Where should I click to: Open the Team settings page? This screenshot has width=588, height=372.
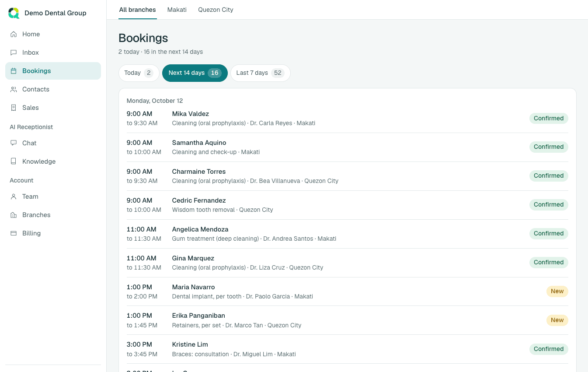[53, 197]
